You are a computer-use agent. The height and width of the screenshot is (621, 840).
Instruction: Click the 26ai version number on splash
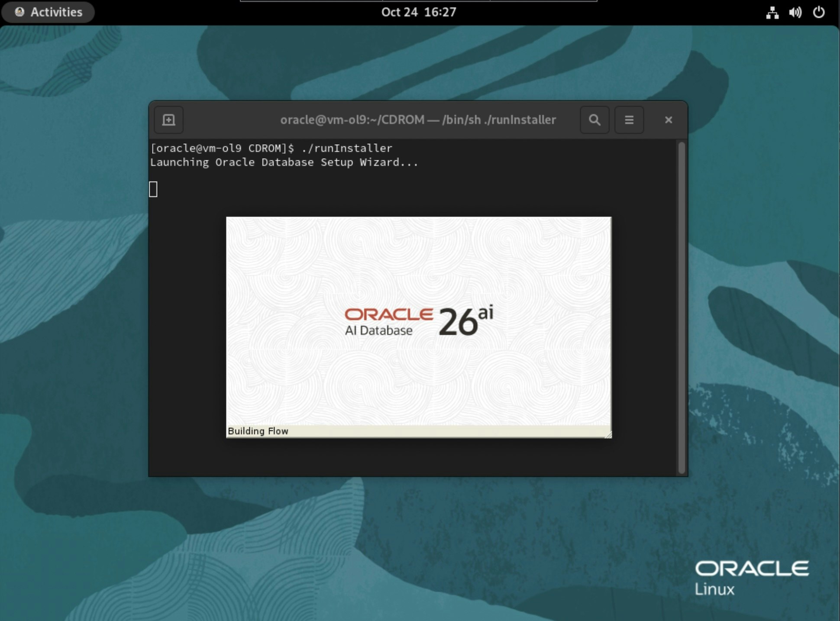click(465, 321)
